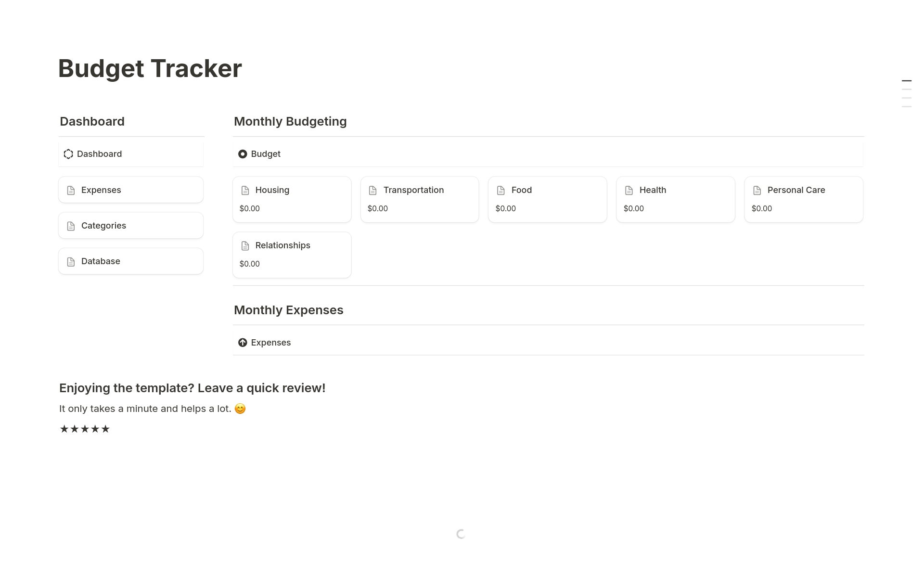Click the page icon beside Expenses in sidebar
The image size is (924, 577).
point(70,190)
